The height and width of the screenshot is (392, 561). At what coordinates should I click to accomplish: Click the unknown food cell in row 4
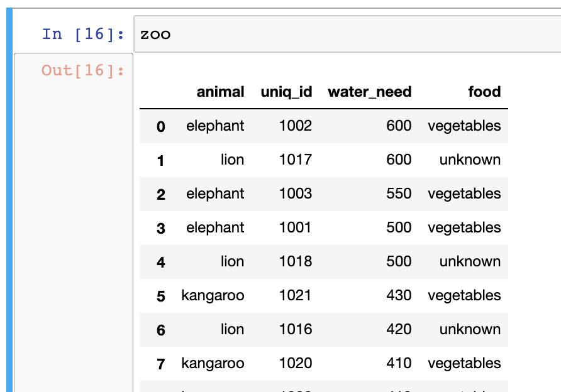click(470, 261)
